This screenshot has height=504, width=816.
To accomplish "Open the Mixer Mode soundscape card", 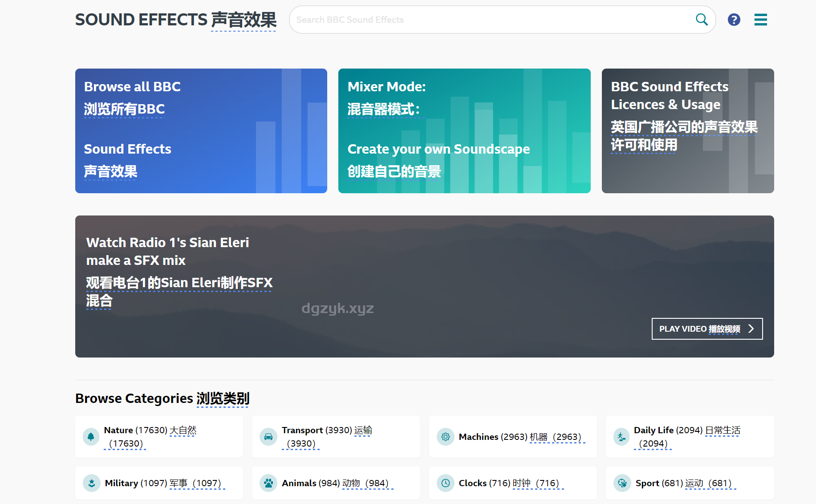I will [x=464, y=131].
